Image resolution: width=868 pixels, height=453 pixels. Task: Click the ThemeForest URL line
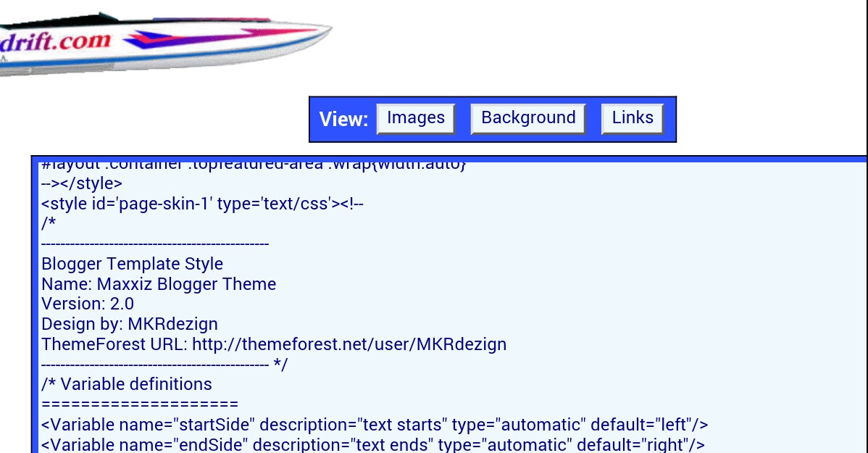point(274,344)
